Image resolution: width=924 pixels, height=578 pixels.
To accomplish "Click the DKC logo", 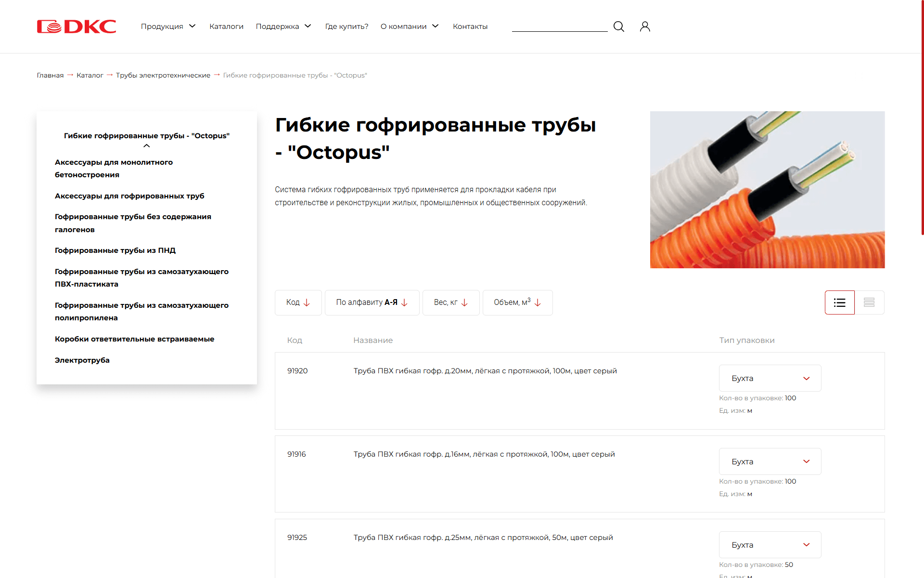I will click(77, 26).
